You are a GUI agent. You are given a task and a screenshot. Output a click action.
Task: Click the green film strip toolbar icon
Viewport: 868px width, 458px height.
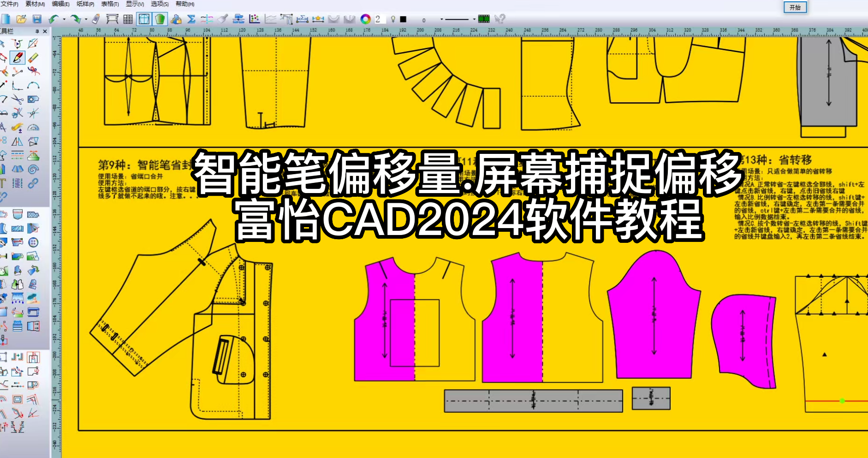[484, 19]
